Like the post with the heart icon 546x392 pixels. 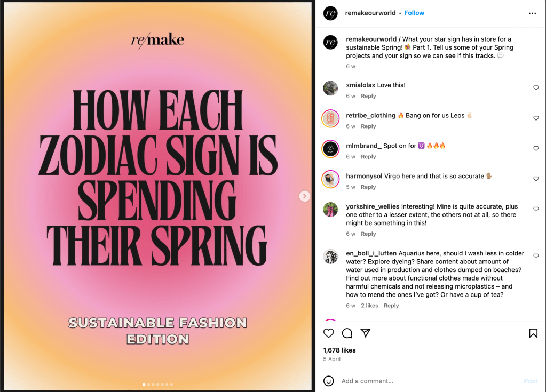click(329, 333)
